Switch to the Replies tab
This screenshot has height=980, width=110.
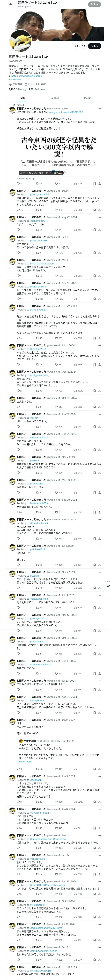click(x=55, y=98)
